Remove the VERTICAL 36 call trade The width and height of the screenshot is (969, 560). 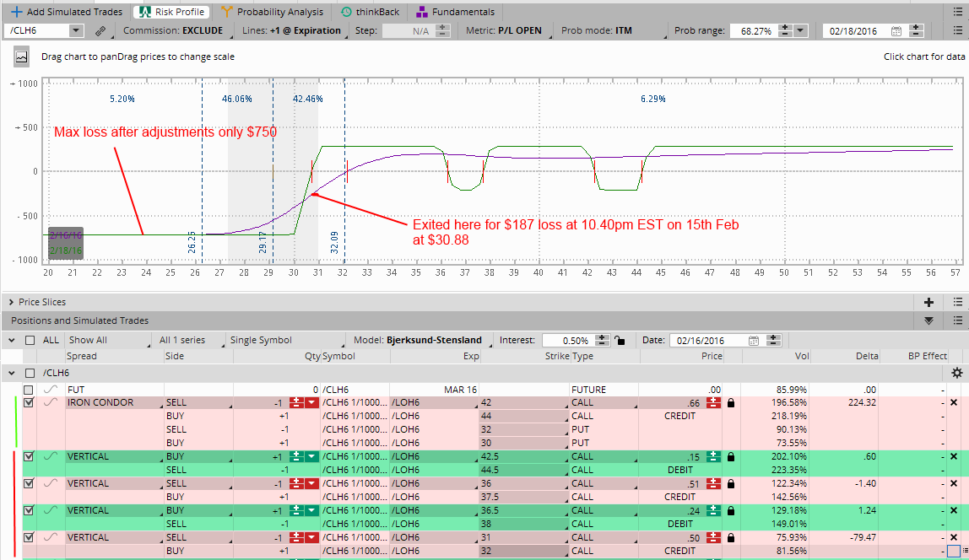(954, 483)
